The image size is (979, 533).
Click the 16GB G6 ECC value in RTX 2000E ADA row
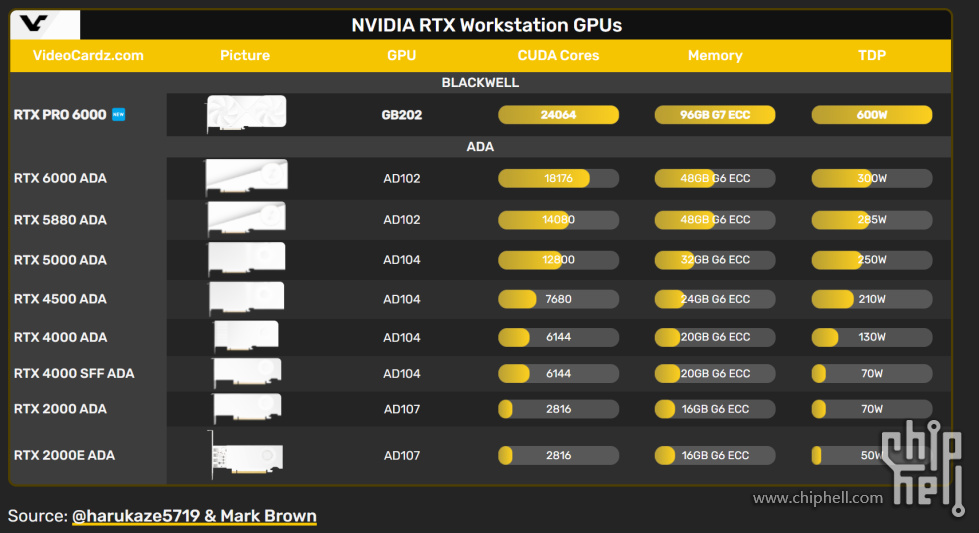tap(715, 455)
